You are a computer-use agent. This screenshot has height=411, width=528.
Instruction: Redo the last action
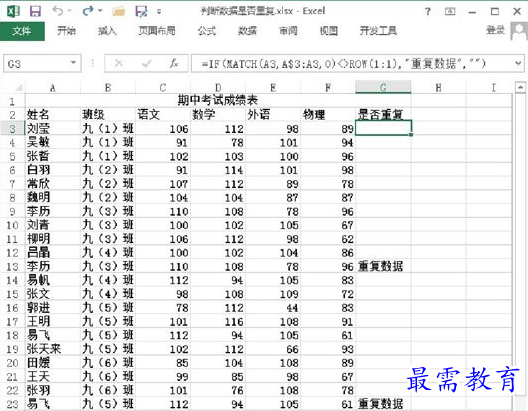pos(88,11)
